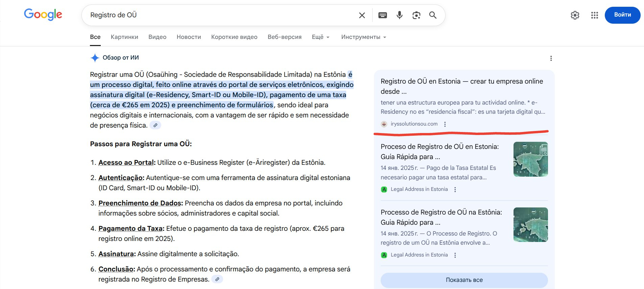Open three-dot menu for Processo de Registro source
This screenshot has width=644, height=289.
(x=455, y=255)
